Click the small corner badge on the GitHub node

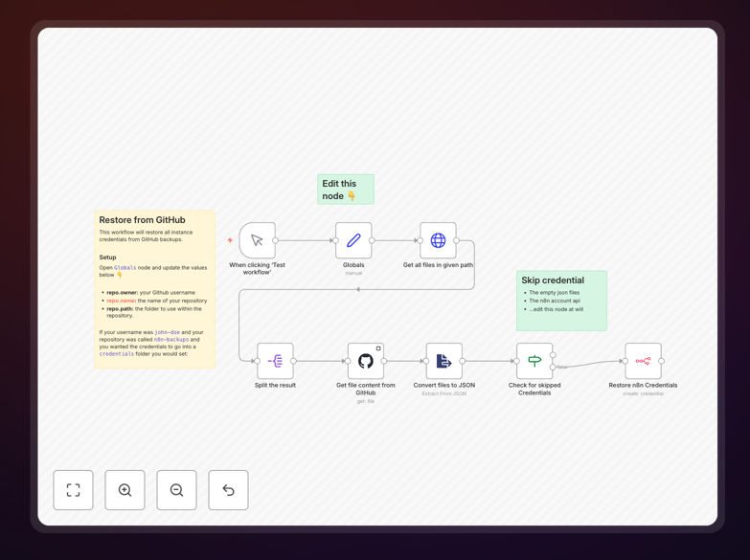pyautogui.click(x=378, y=348)
